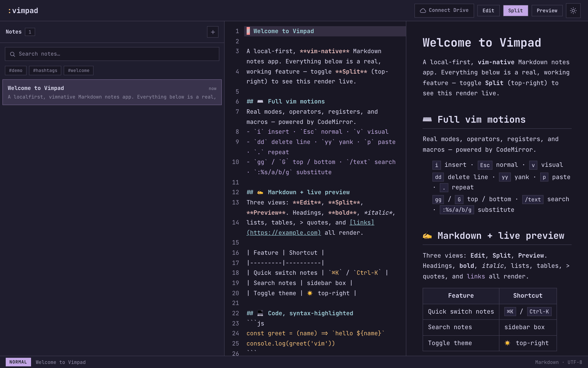Click the Notes sidebar heading

click(14, 32)
